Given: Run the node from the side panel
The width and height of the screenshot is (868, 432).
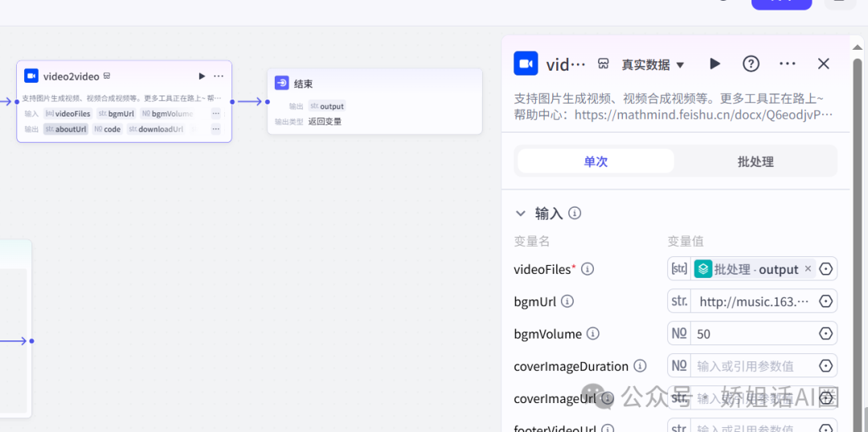Looking at the screenshot, I should point(715,63).
